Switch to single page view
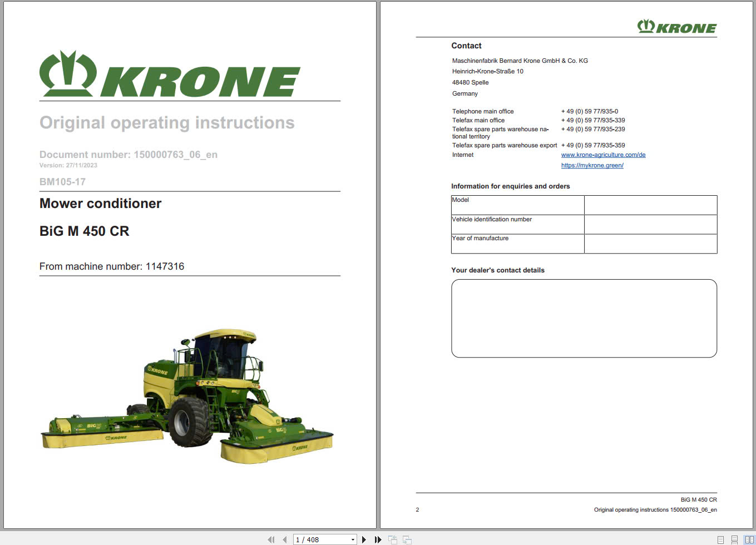The image size is (756, 545). coord(720,539)
